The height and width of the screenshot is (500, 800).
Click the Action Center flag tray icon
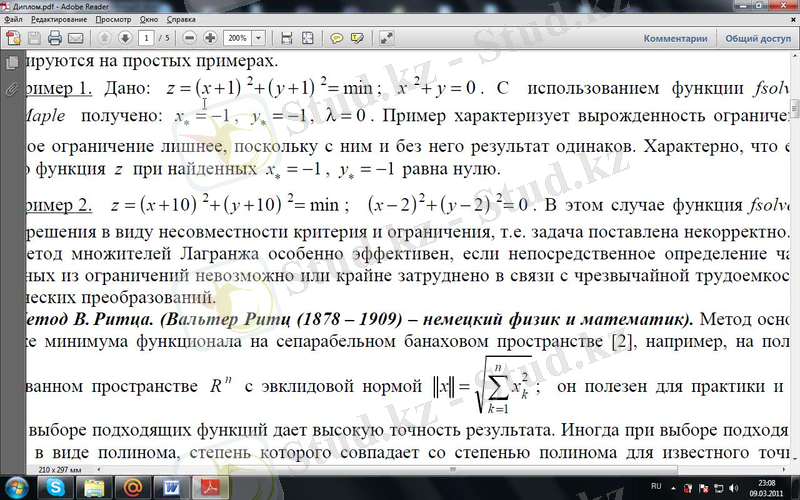(704, 488)
